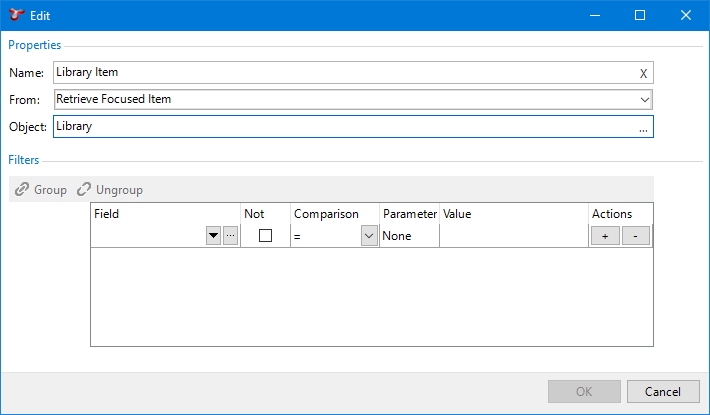710x415 pixels.
Task: Expand the Comparison operator dropdown
Action: (368, 236)
